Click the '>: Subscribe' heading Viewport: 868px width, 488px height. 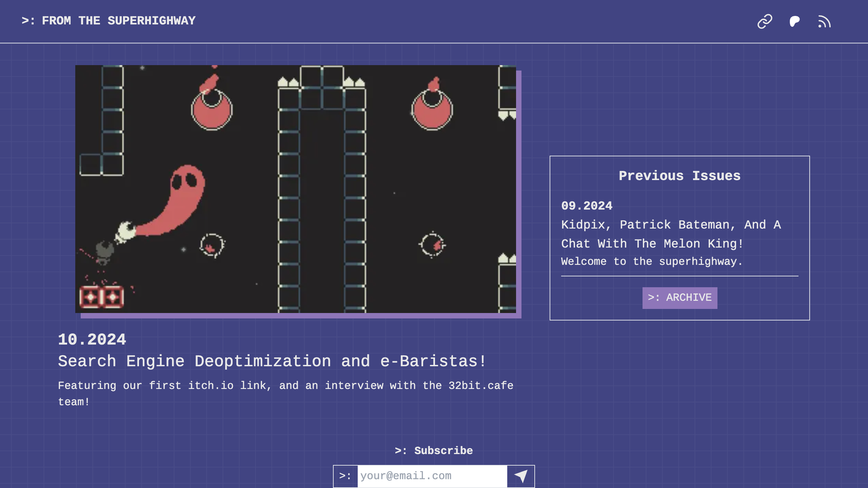tap(434, 451)
